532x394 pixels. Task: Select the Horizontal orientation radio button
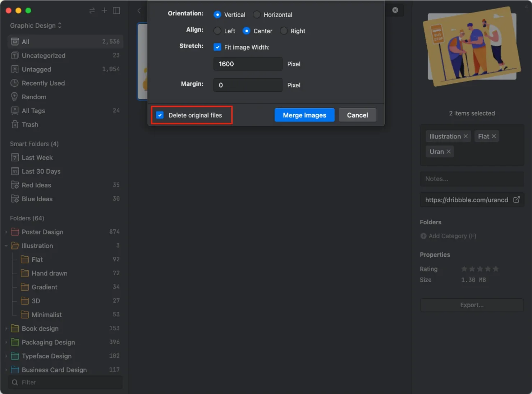pos(257,15)
